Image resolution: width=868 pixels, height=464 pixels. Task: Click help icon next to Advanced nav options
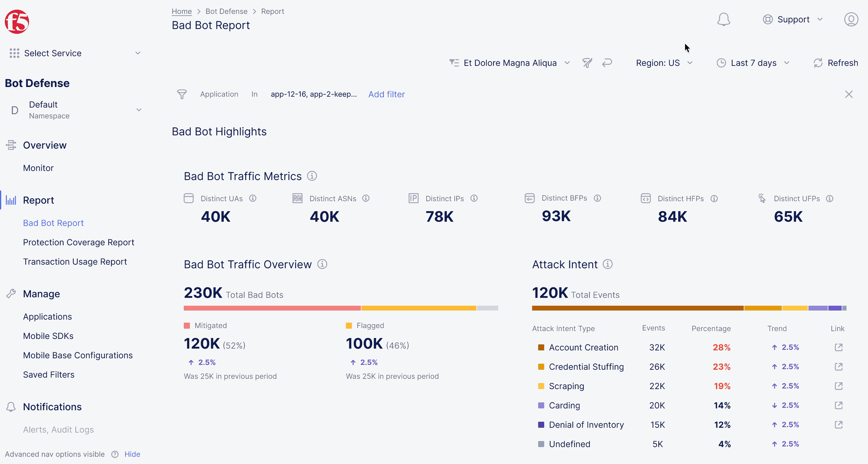coord(115,454)
